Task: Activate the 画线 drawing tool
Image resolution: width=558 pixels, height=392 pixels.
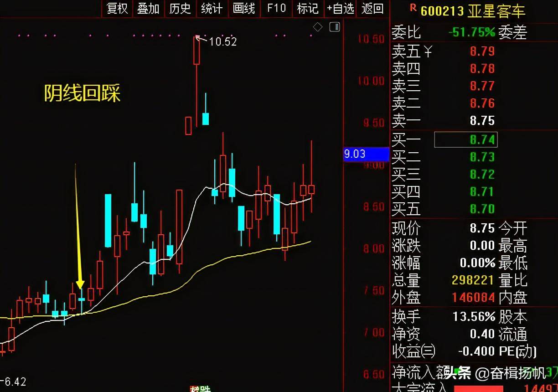Action: point(244,8)
